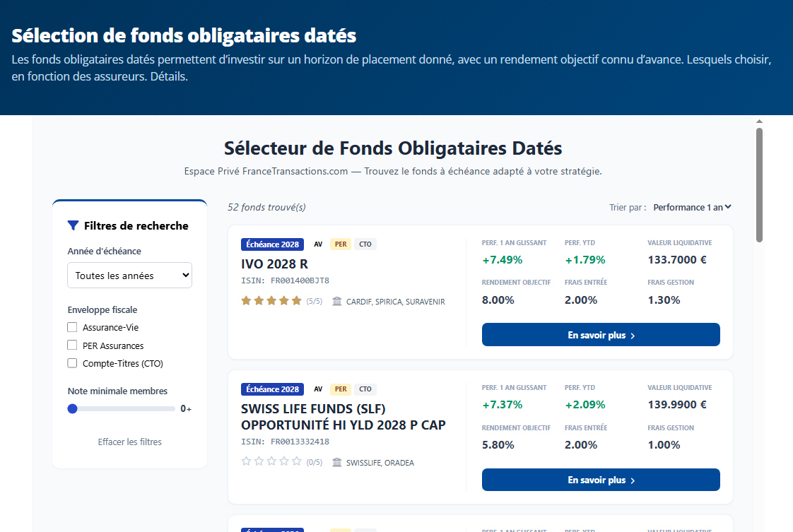This screenshot has width=793, height=532.
Task: Click the scrollbar up arrow
Action: click(x=759, y=122)
